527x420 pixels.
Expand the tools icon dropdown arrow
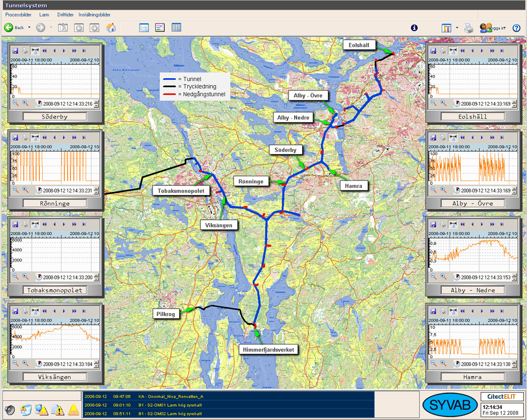click(x=457, y=28)
